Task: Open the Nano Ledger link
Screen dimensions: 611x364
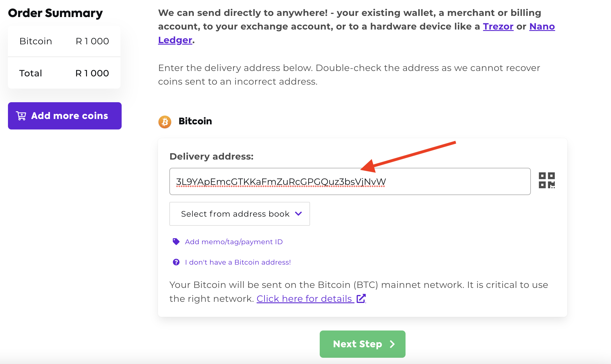Action: pyautogui.click(x=542, y=26)
